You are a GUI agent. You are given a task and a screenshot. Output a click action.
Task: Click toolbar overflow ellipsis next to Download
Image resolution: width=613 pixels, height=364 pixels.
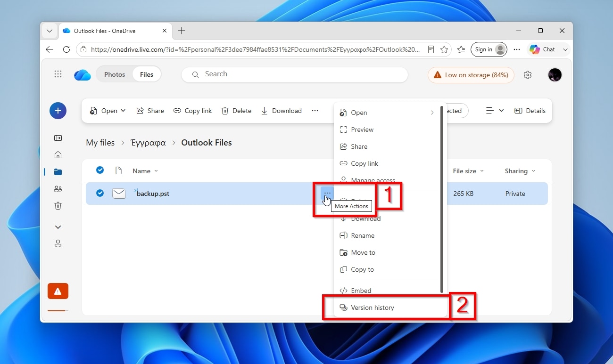[315, 111]
